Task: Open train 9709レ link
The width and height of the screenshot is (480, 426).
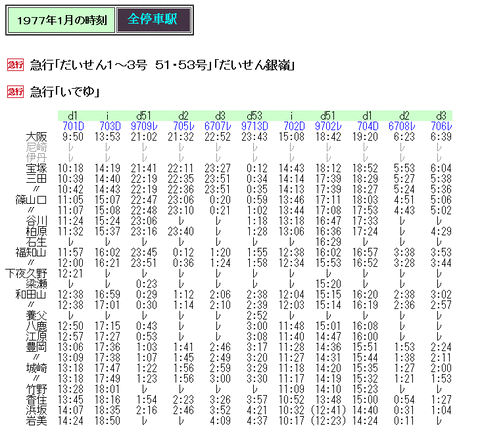Action: pos(144,126)
